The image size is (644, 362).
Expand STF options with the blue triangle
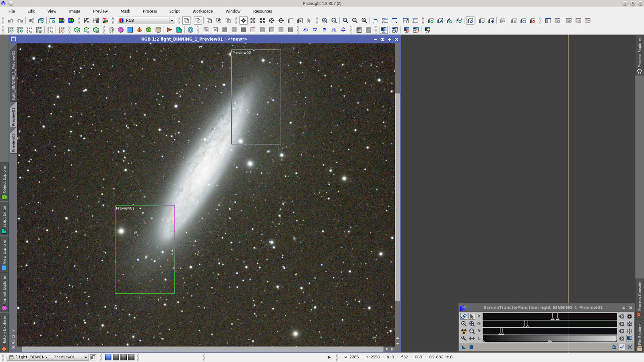click(463, 347)
